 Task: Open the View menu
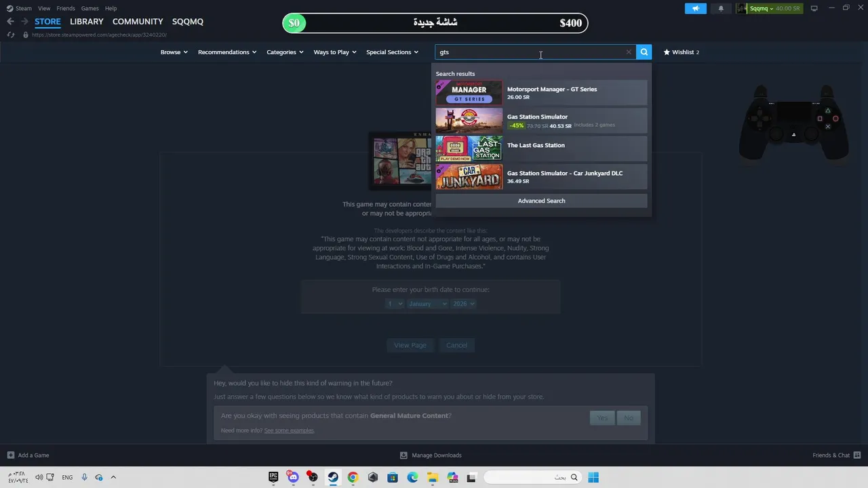point(44,8)
